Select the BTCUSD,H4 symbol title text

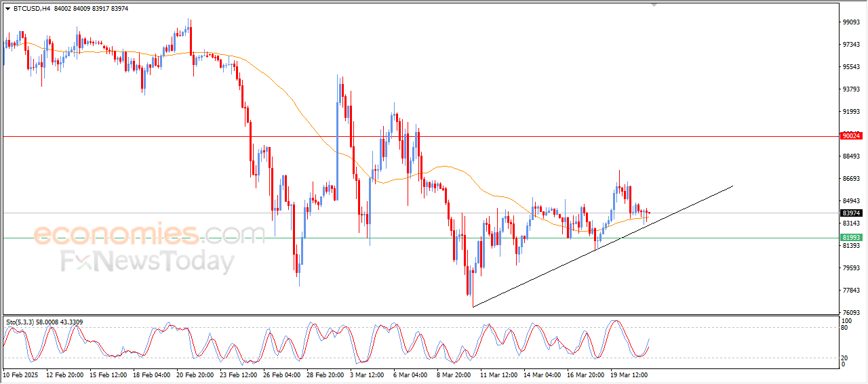tap(31, 9)
